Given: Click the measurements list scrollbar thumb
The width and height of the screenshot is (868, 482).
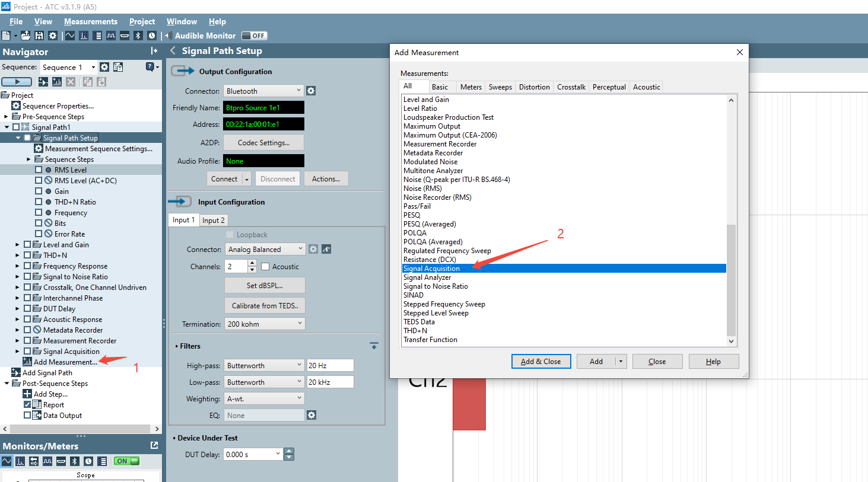Looking at the screenshot, I should tap(731, 280).
